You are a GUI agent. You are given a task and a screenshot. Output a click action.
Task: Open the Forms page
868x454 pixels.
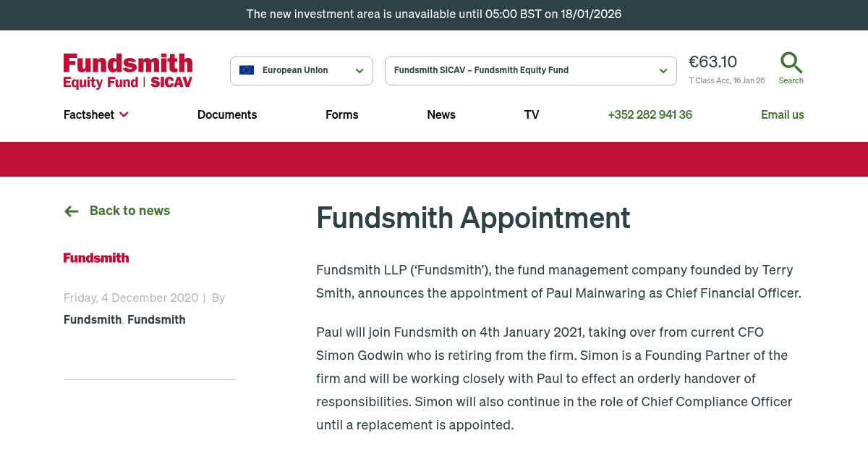coord(341,114)
